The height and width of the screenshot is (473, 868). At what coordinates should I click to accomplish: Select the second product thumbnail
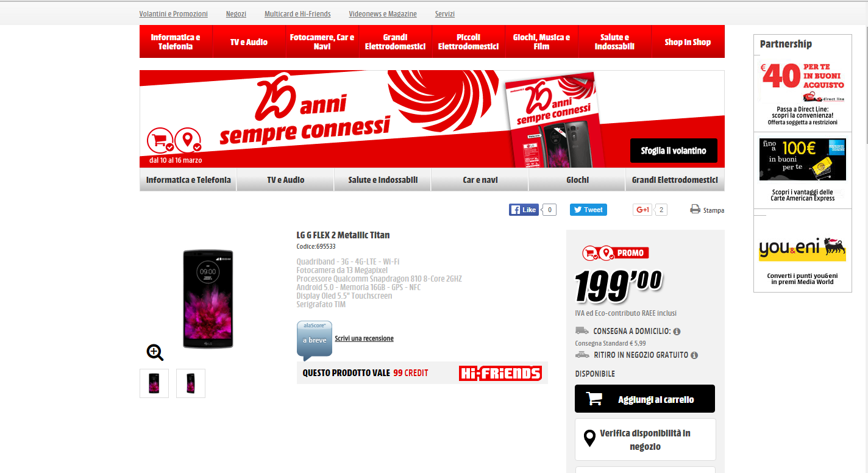pyautogui.click(x=191, y=383)
